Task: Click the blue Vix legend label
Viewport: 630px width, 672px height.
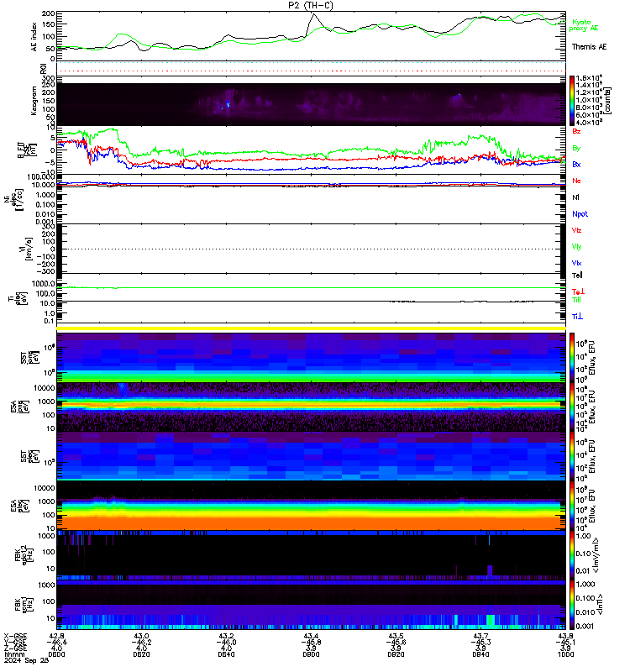Action: pyautogui.click(x=576, y=263)
